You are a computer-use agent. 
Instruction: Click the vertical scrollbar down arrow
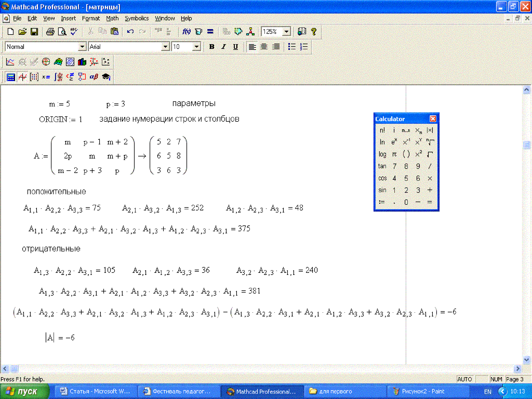tap(526, 360)
